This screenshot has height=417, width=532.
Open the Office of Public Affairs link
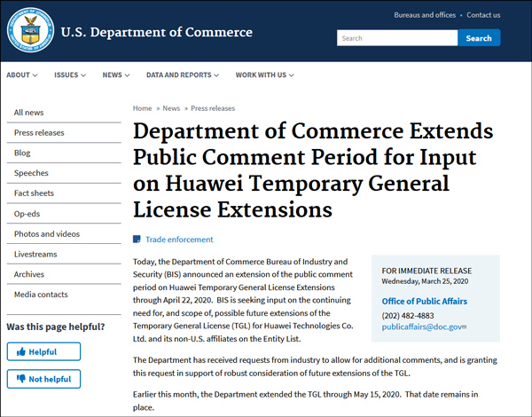click(424, 301)
